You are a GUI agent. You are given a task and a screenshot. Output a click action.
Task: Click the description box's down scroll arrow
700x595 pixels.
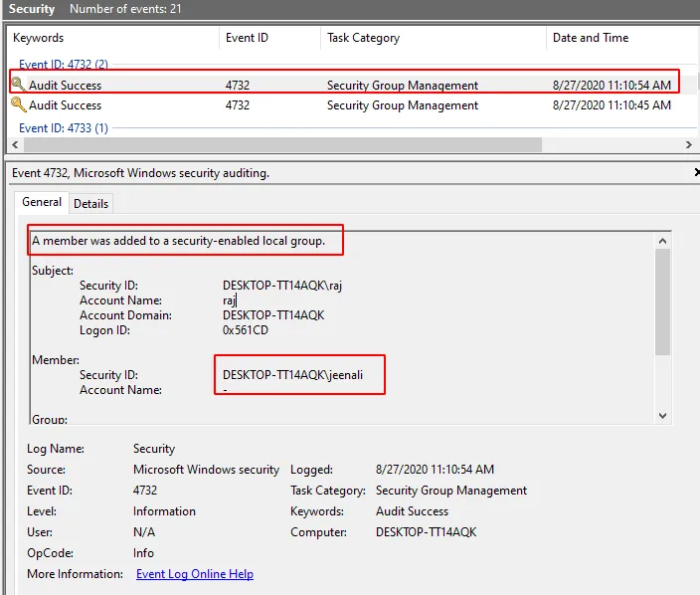point(663,415)
